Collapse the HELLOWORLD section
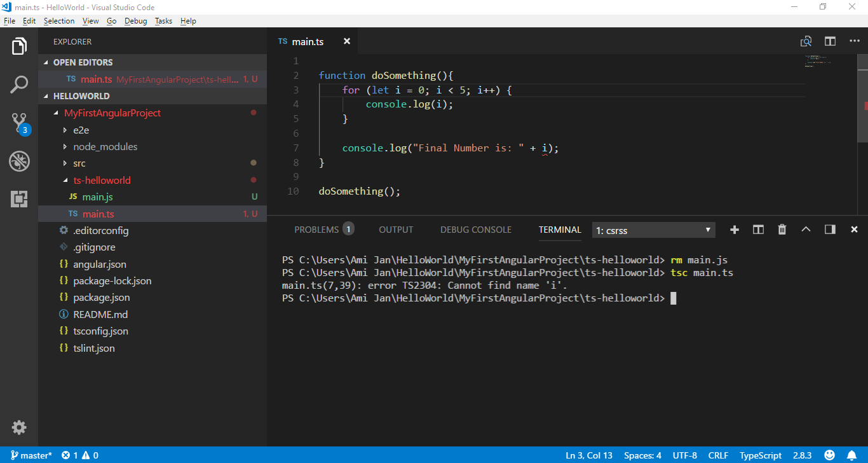This screenshot has height=463, width=868. (153, 96)
